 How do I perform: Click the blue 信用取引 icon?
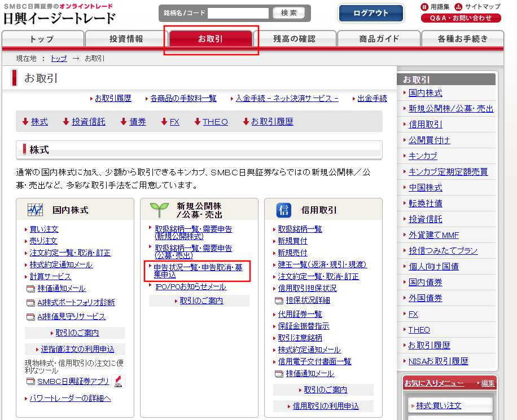(283, 210)
